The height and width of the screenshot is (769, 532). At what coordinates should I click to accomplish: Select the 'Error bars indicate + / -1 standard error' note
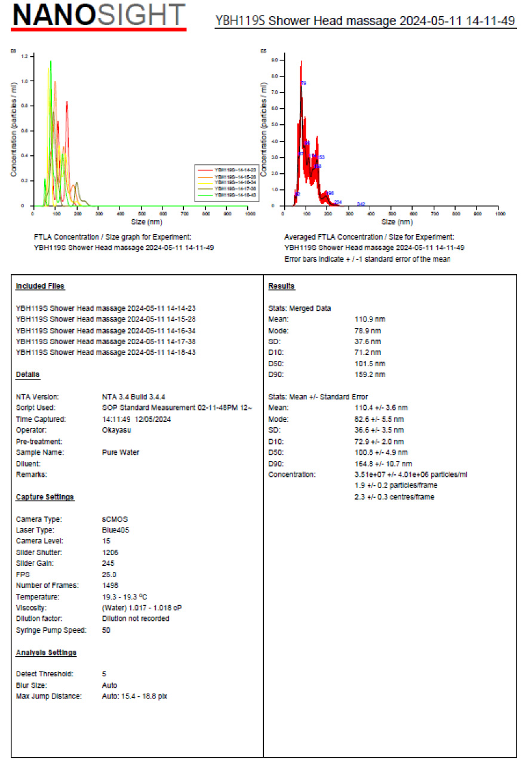(367, 259)
